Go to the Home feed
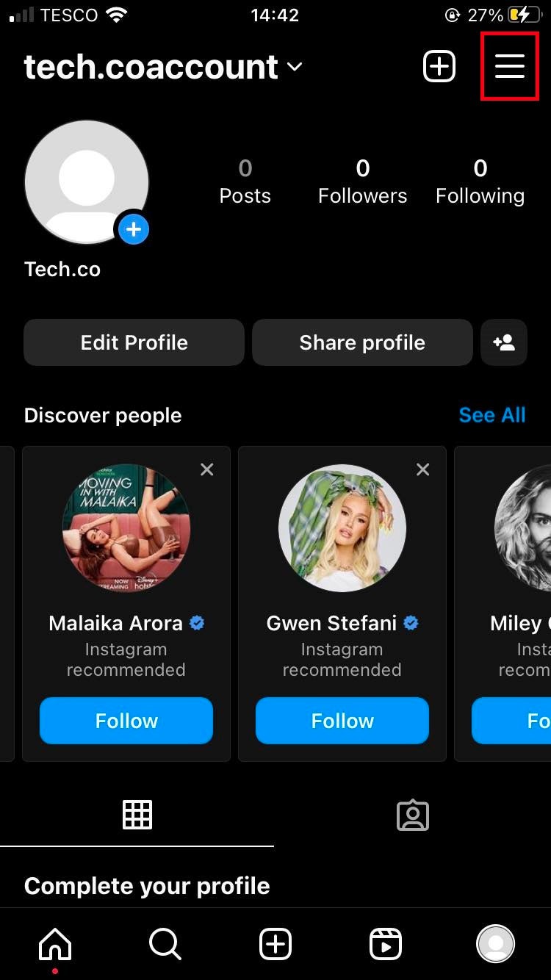551x980 pixels. tap(55, 943)
